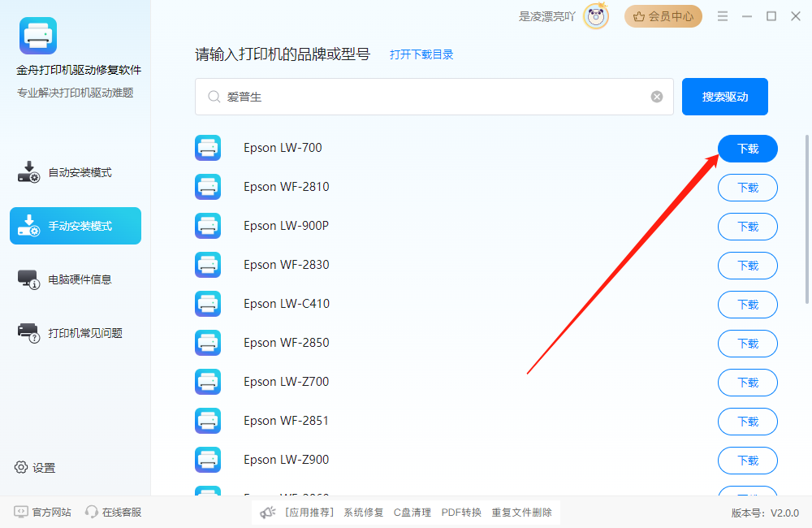
Task: Click printer icon for Epson LW-900P
Action: [x=208, y=226]
